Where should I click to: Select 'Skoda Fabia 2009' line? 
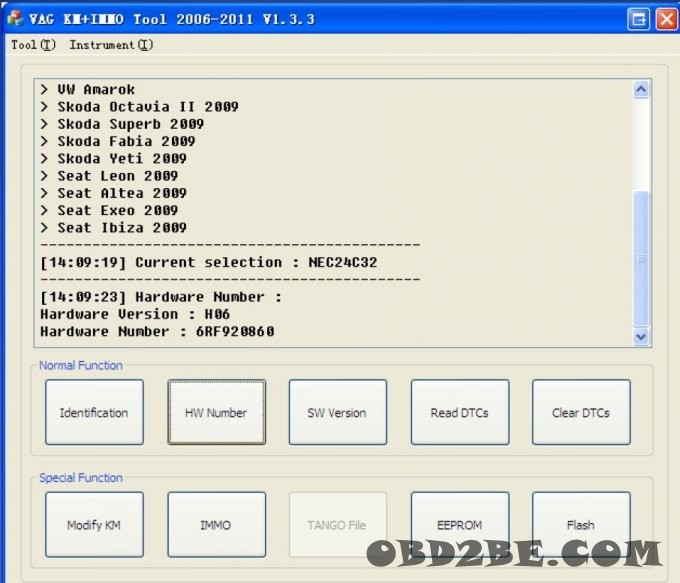pos(118,141)
